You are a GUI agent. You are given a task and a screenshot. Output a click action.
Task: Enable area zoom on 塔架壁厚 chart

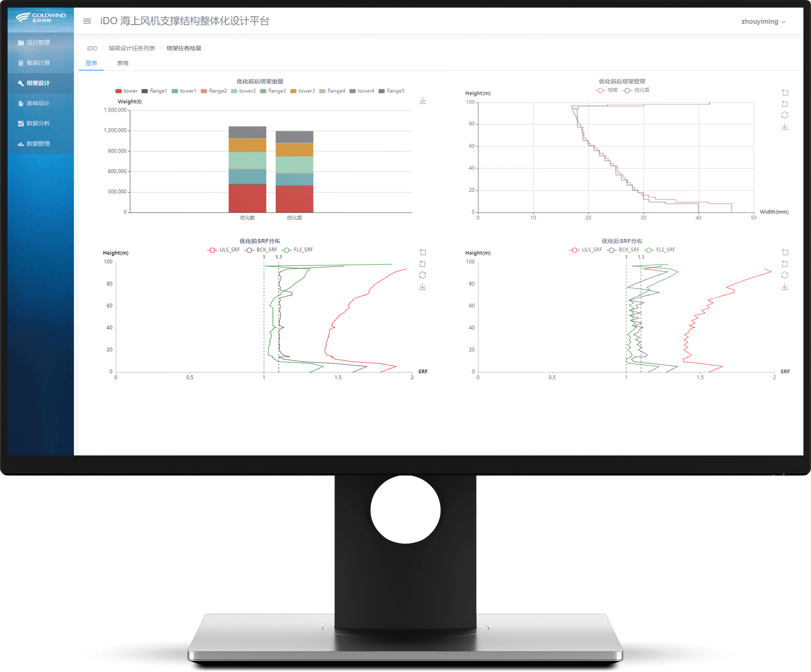click(x=785, y=93)
